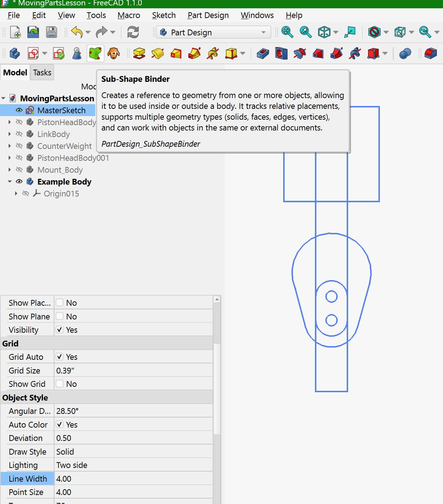Click the Sub-Shape Binder tool
Image resolution: width=443 pixels, height=504 pixels.
[95, 54]
